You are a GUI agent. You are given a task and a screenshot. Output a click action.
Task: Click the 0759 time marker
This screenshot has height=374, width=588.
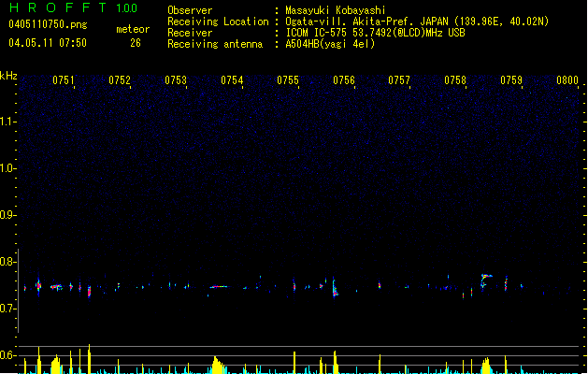coord(511,80)
